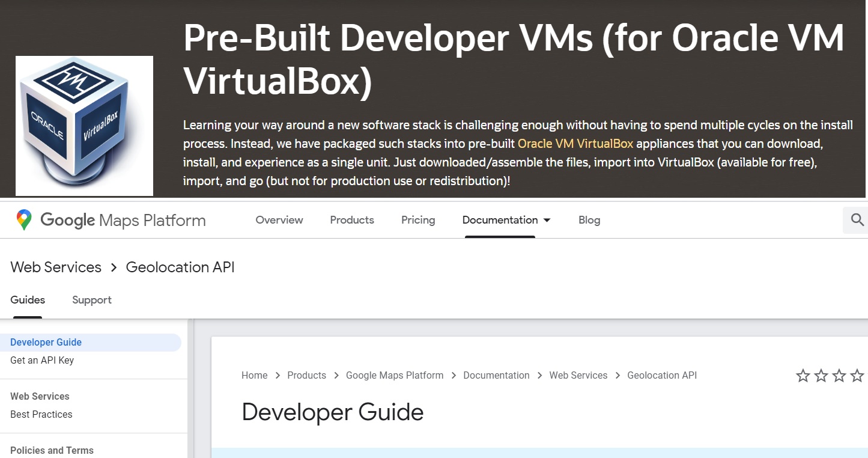Screen dimensions: 868x458
Task: Click the Google Maps pin logo icon
Action: pos(24,220)
